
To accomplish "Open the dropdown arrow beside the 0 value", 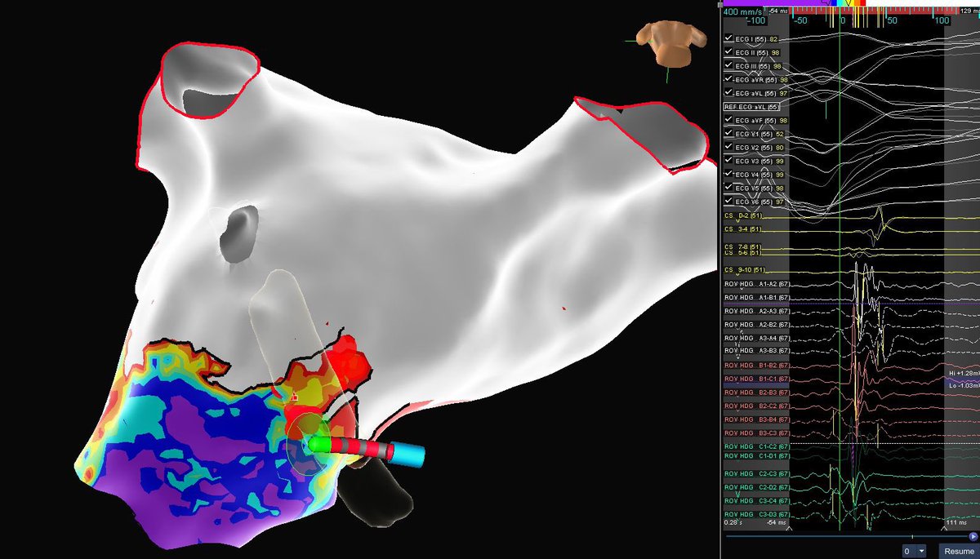I will click(922, 551).
